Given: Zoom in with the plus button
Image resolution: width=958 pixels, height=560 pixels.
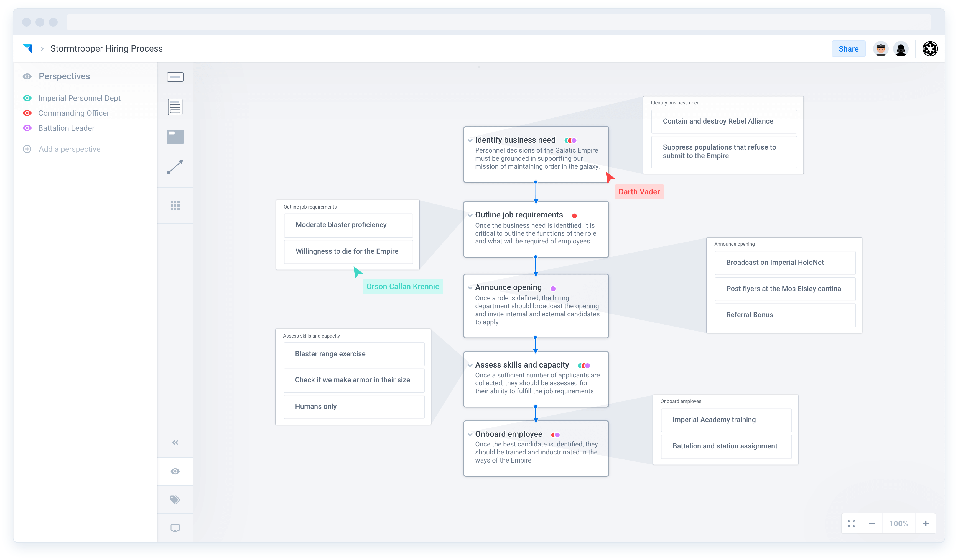Looking at the screenshot, I should (926, 523).
